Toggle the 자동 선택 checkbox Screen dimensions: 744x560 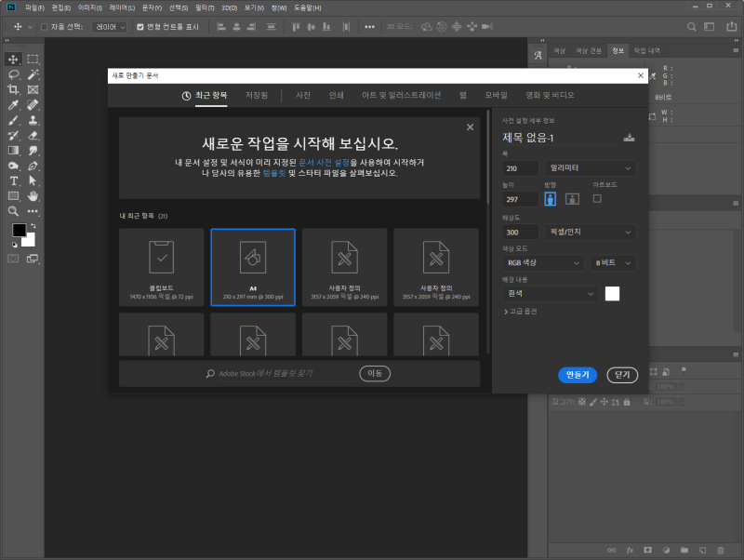[x=44, y=27]
